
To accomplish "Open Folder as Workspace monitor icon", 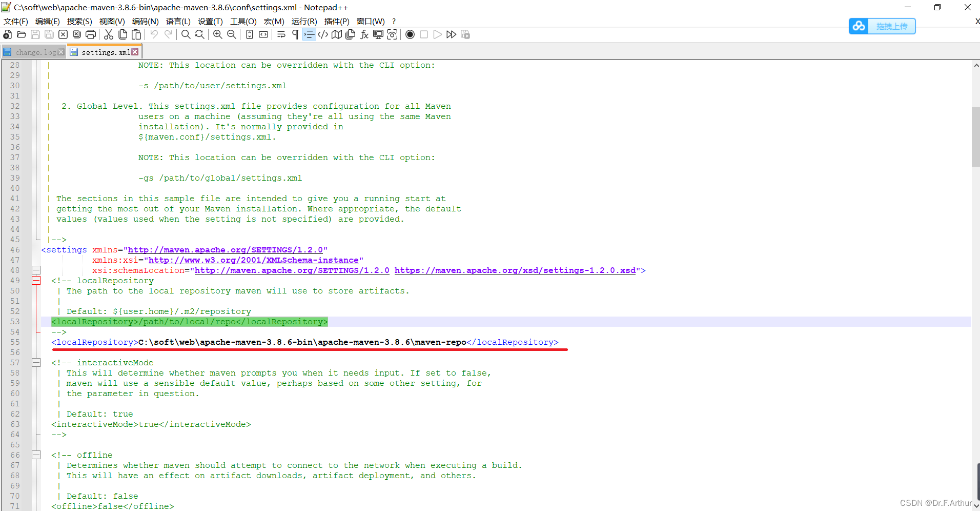I will 378,34.
